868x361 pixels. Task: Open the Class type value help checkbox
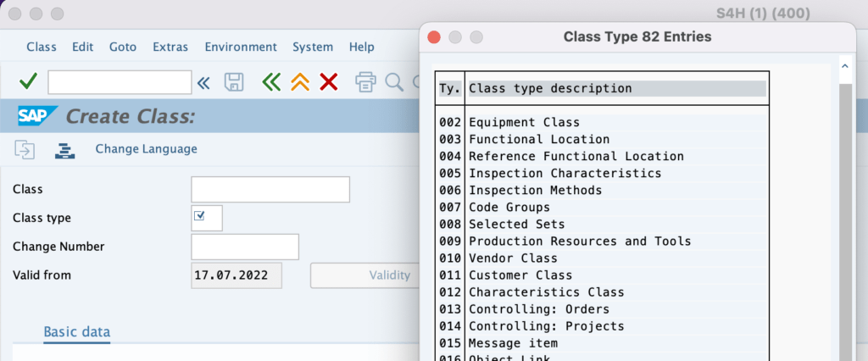(x=200, y=216)
